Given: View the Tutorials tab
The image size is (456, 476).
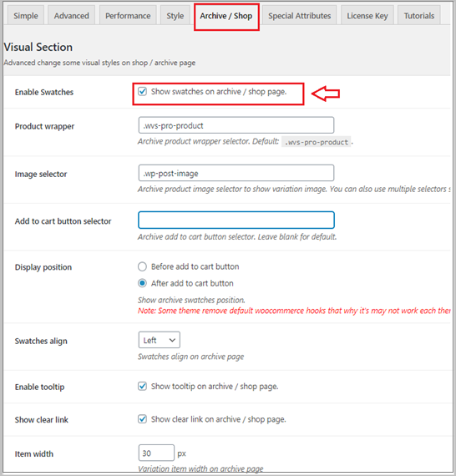Looking at the screenshot, I should click(x=419, y=15).
